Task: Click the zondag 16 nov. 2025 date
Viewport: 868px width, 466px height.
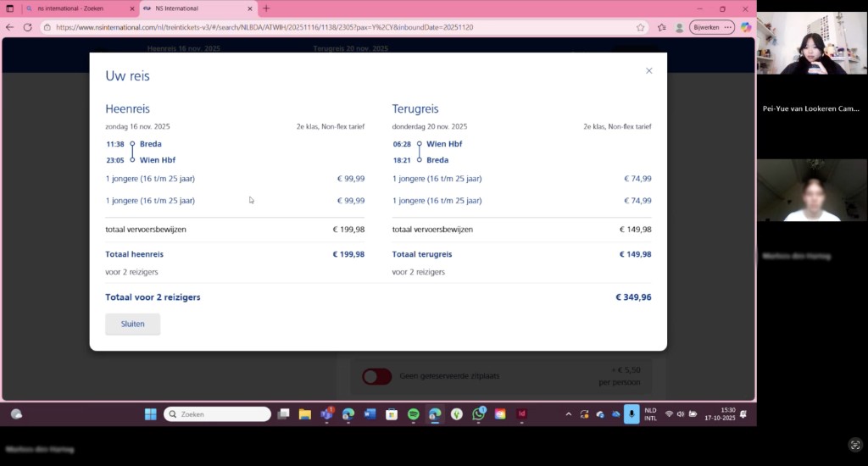Action: [x=138, y=127]
